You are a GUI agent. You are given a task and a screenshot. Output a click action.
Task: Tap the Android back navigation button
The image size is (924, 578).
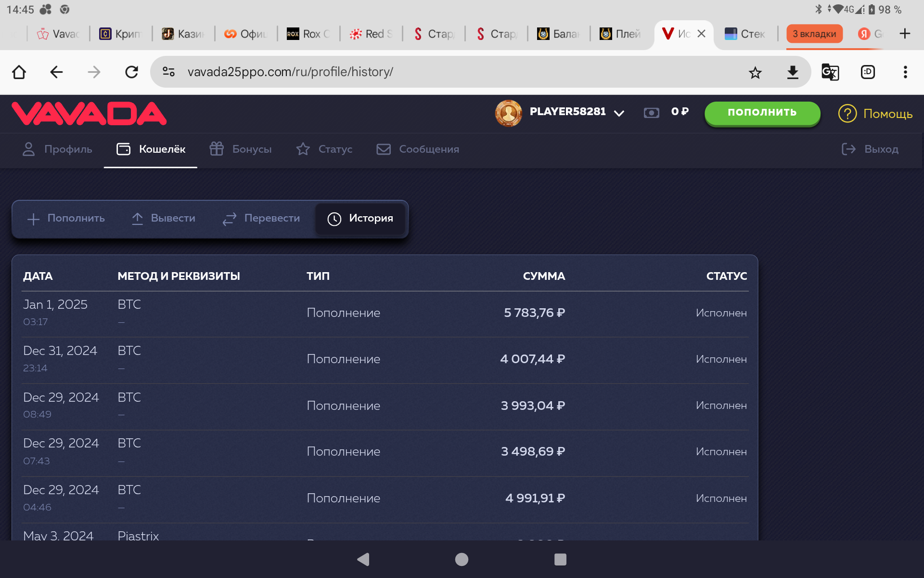(363, 559)
